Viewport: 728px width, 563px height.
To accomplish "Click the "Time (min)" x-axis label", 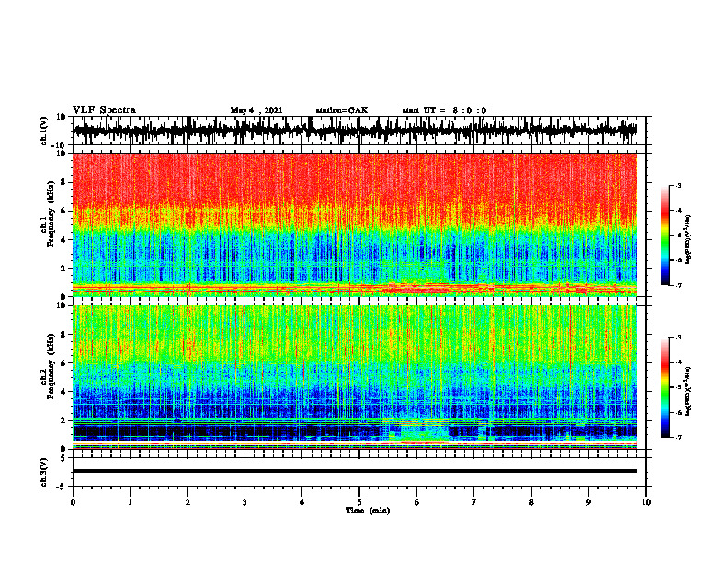I will point(368,511).
